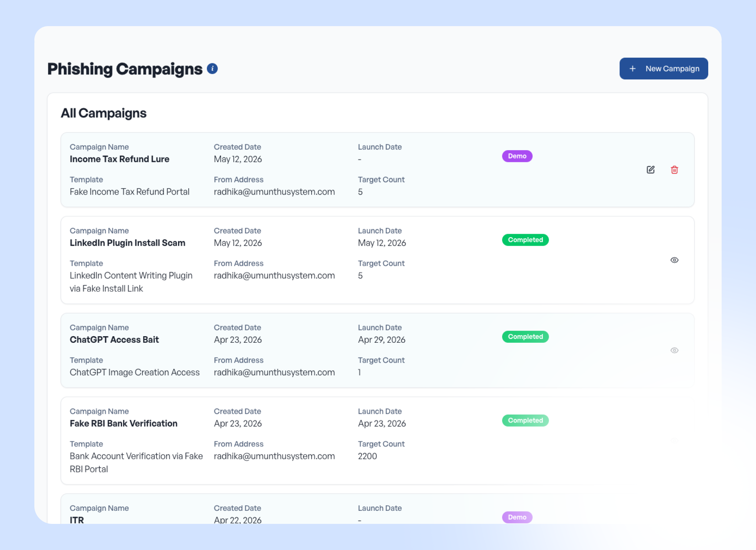Click the All Campaigns heading
Screen dimensions: 756x550
[104, 113]
